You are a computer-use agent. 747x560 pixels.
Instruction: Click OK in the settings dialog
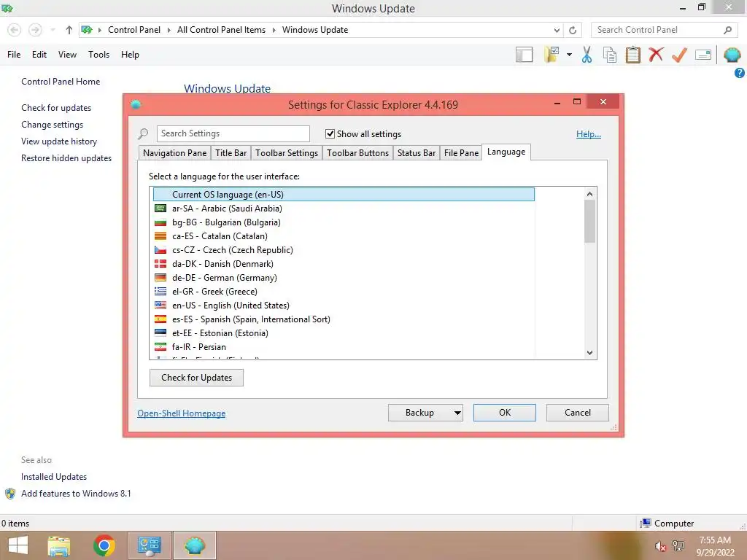point(505,413)
